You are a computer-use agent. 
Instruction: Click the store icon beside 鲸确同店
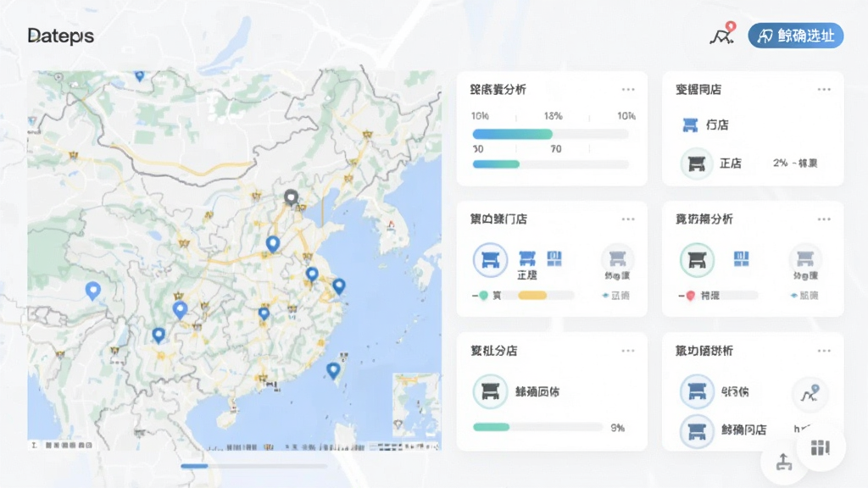(697, 430)
